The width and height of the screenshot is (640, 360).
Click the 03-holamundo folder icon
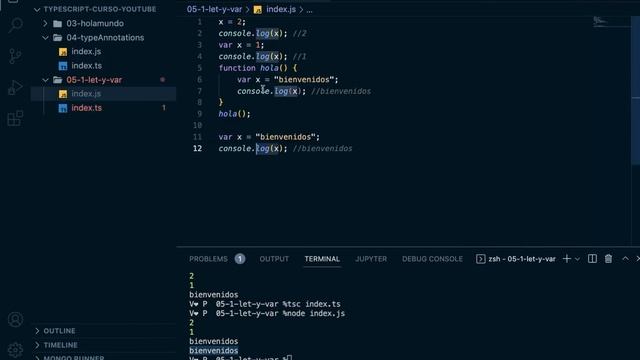coord(58,24)
